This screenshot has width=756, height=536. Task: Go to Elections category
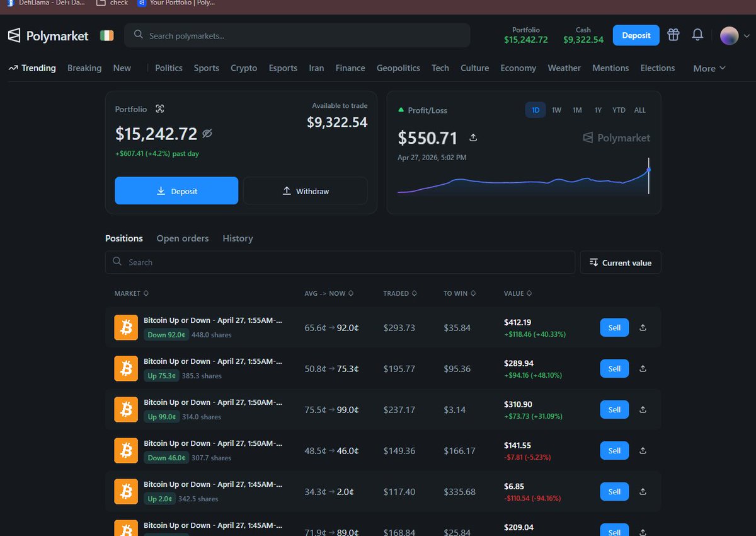click(x=658, y=68)
